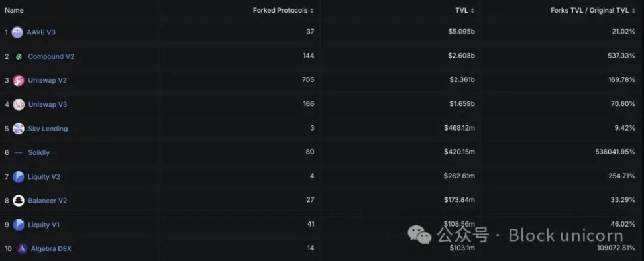This screenshot has width=644, height=261.
Task: Click the AAVE V3 ghost logo icon
Action: (17, 32)
